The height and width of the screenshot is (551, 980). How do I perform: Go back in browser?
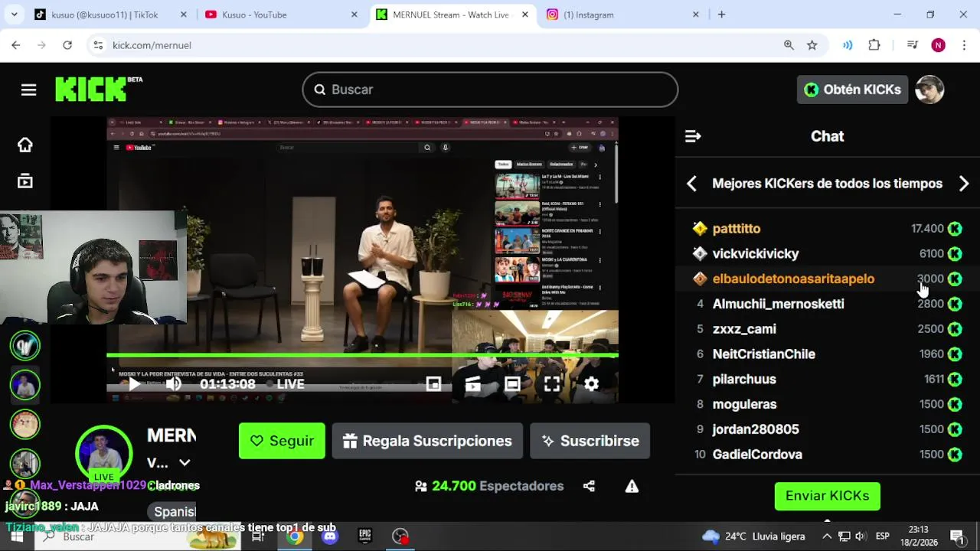[16, 45]
